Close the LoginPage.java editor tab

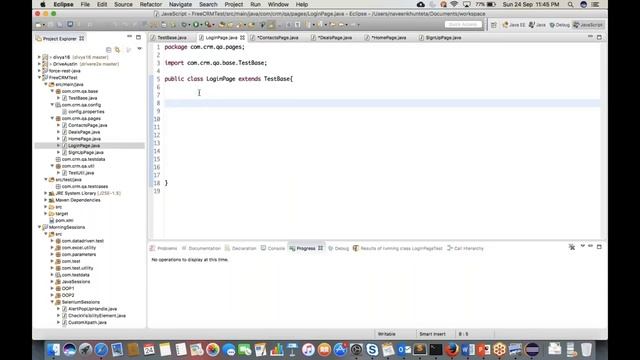pyautogui.click(x=242, y=38)
